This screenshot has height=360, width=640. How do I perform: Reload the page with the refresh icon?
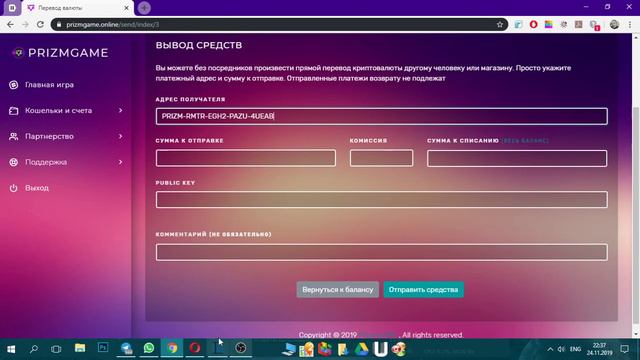(x=40, y=24)
